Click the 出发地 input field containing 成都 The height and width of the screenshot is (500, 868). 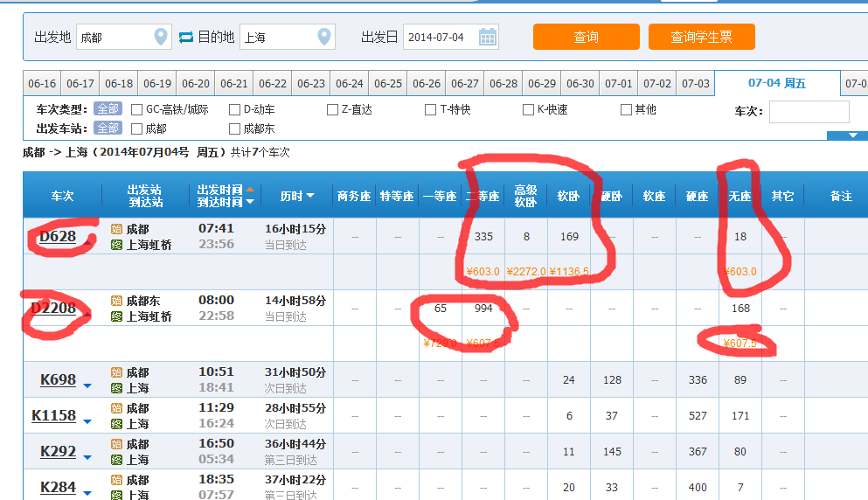[x=124, y=37]
